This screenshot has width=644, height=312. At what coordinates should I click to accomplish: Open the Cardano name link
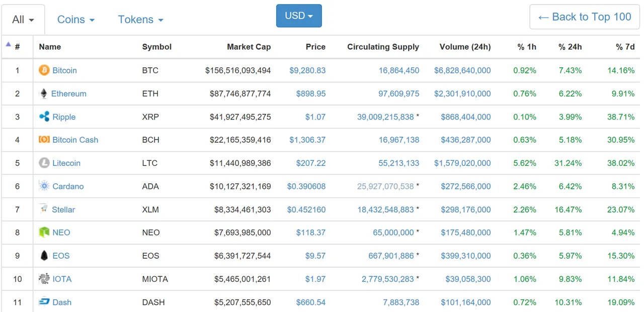(68, 186)
